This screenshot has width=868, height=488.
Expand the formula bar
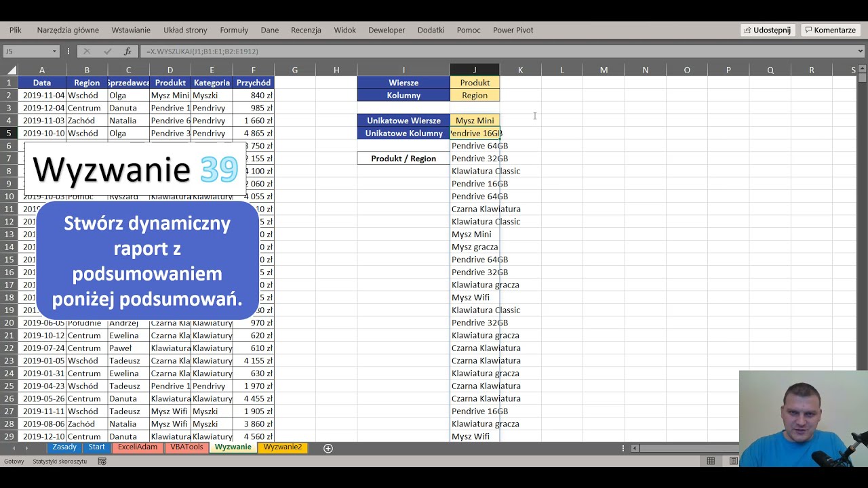[x=861, y=52]
